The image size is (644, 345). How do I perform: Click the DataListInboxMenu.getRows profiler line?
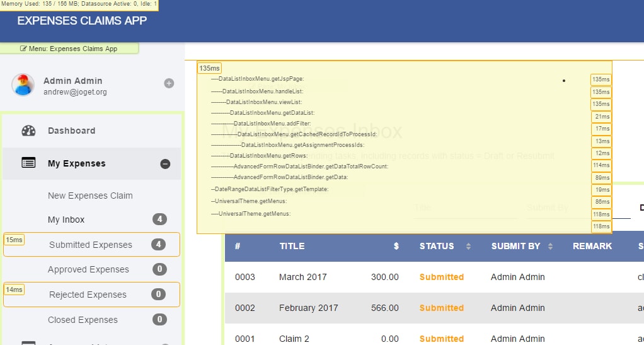tap(260, 155)
